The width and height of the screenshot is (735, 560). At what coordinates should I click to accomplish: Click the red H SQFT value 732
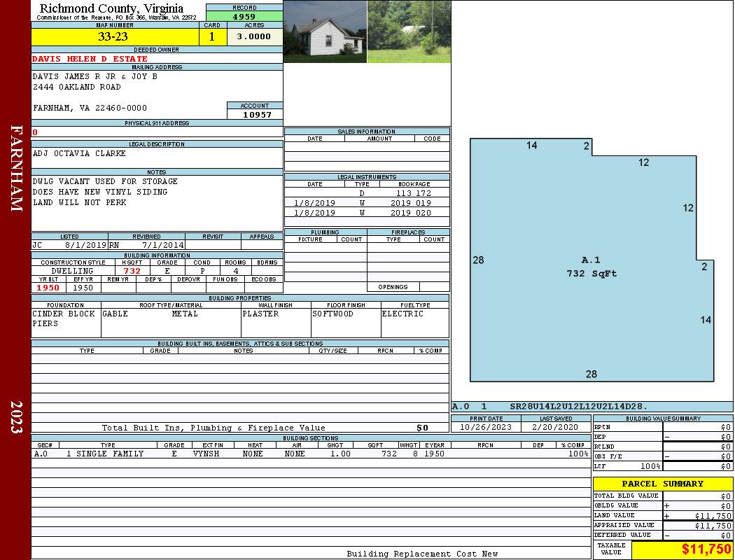(132, 271)
